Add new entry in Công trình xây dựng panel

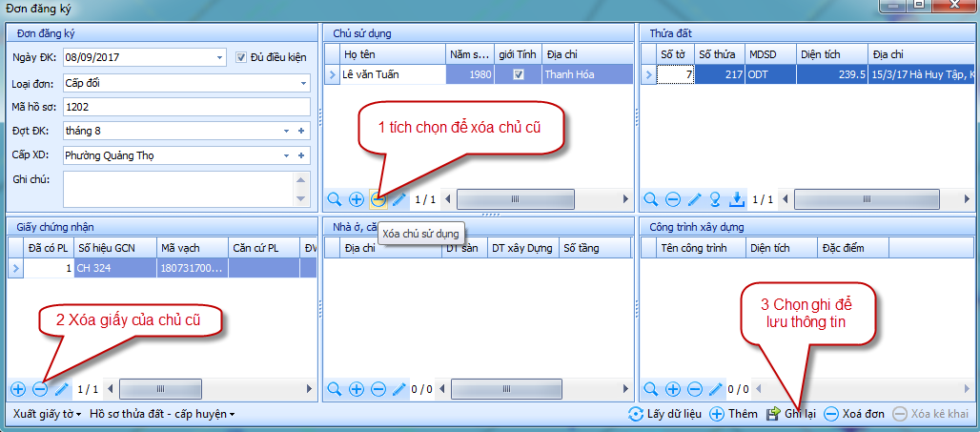tap(673, 389)
